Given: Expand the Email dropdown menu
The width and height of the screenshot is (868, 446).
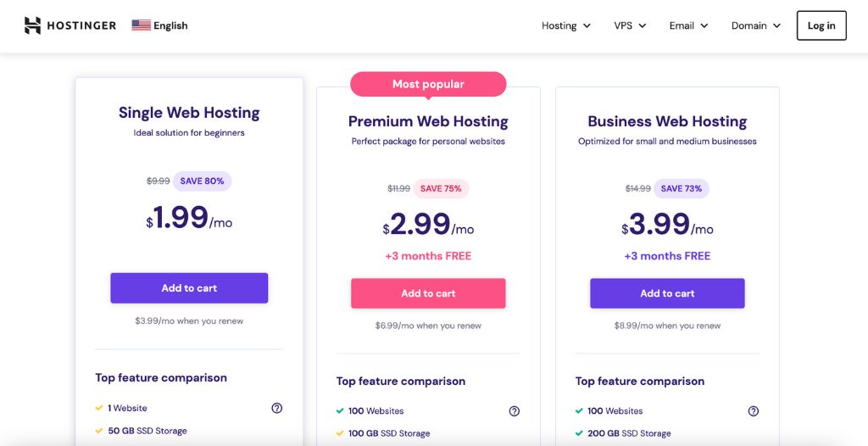Looking at the screenshot, I should (688, 25).
